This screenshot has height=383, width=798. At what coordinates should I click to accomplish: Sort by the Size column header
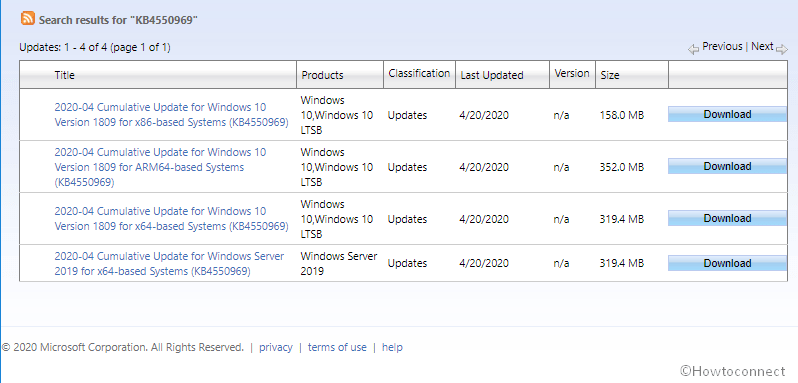(x=610, y=75)
